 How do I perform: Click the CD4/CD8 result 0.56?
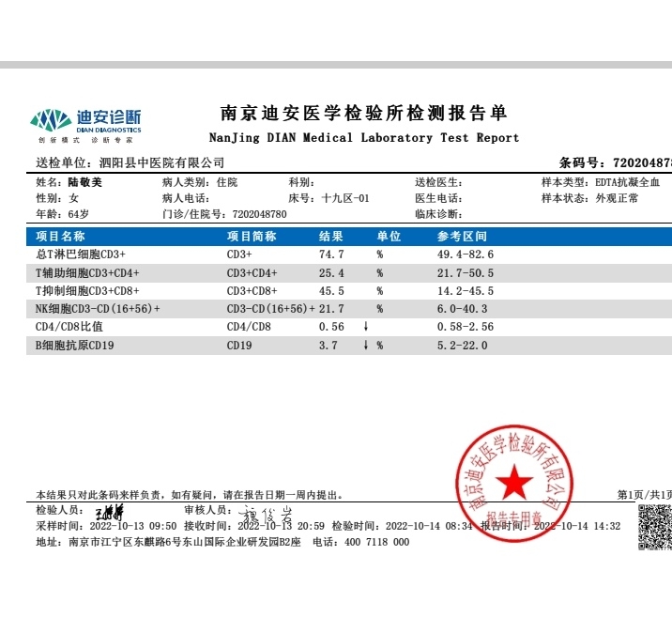(331, 327)
